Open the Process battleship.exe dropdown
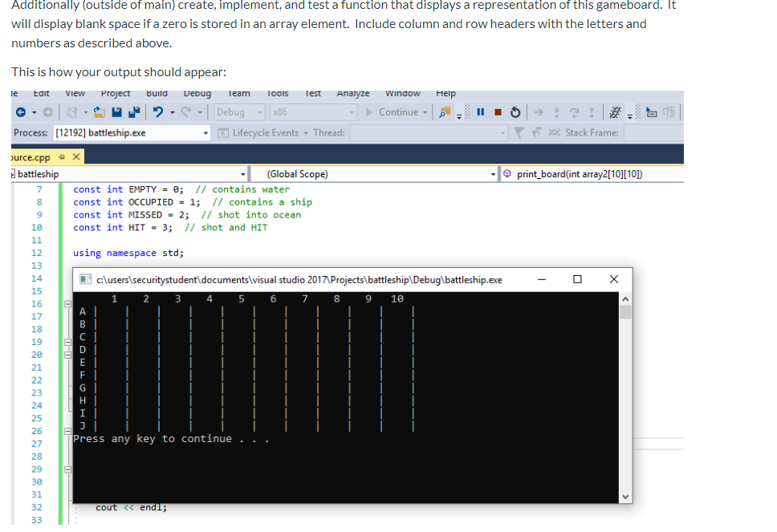Viewport: 777px width, 532px height. (x=132, y=132)
